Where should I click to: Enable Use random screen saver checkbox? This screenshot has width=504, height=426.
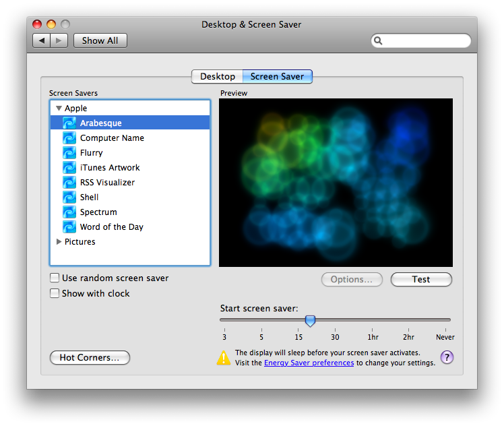[x=55, y=278]
